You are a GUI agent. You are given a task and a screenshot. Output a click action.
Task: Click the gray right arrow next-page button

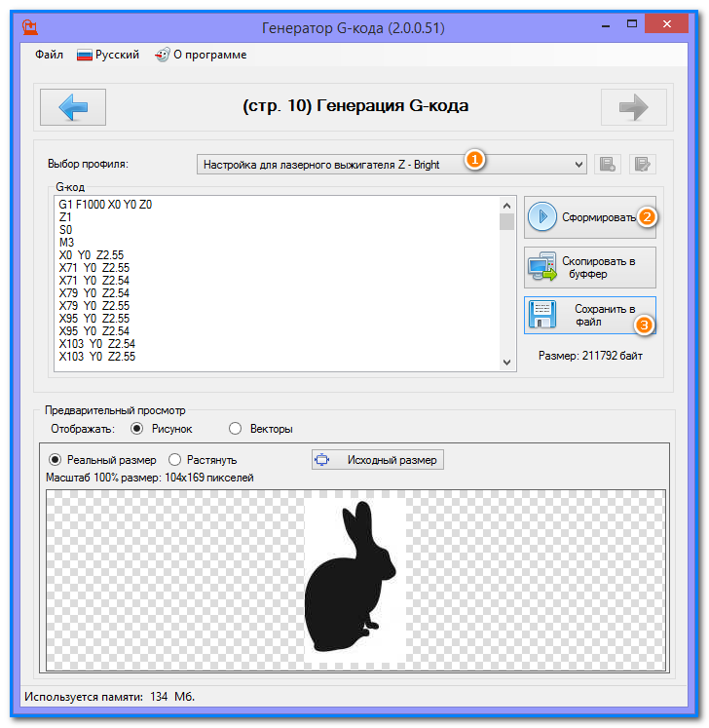pos(633,107)
